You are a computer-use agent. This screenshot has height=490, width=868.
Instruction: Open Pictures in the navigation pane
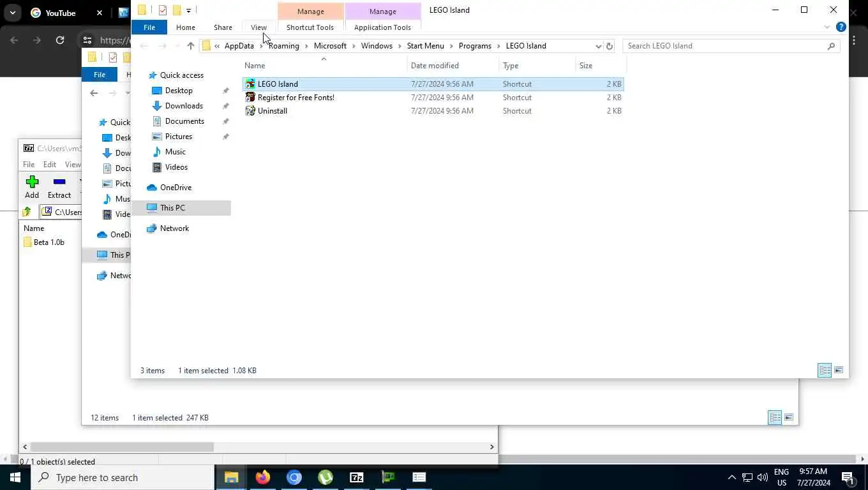click(x=179, y=137)
